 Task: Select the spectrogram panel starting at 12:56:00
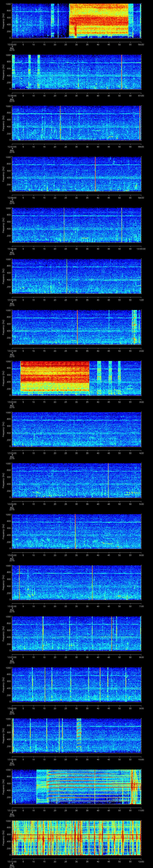pyautogui.click(x=76, y=72)
